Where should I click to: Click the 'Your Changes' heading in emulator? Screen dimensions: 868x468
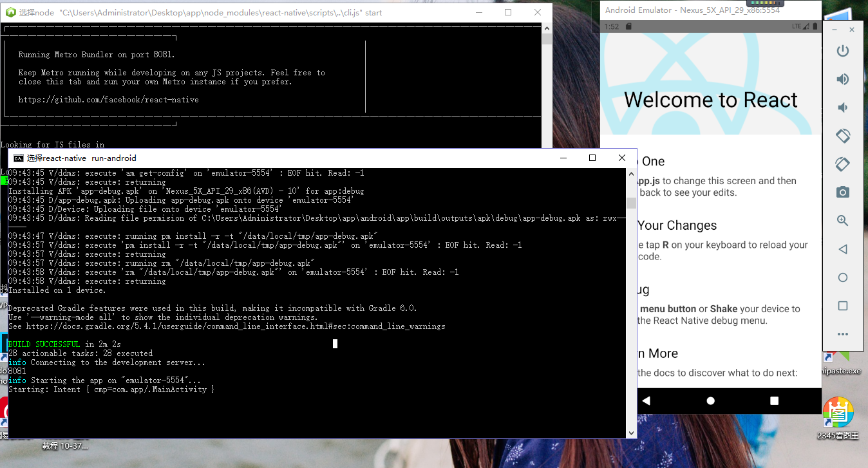point(677,225)
